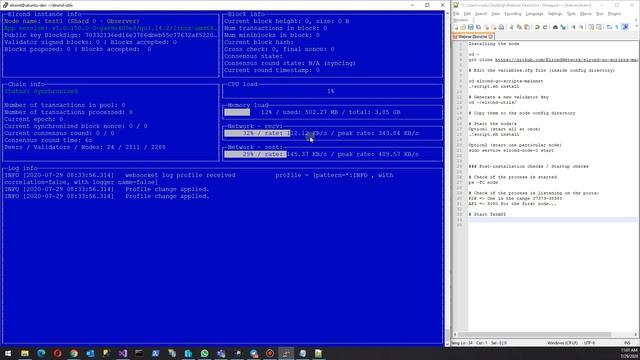Viewport: 640px width, 360px height.
Task: Open the Settings menu in Notepad++
Action: click(x=555, y=14)
